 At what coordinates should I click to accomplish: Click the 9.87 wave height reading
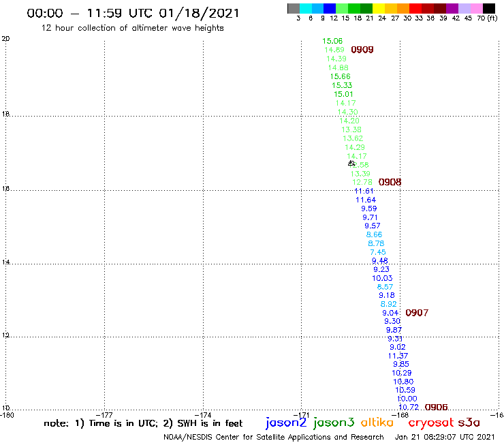coord(394,330)
